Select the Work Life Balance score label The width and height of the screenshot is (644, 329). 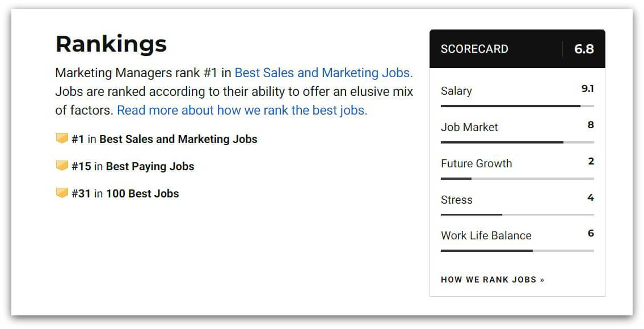[486, 235]
